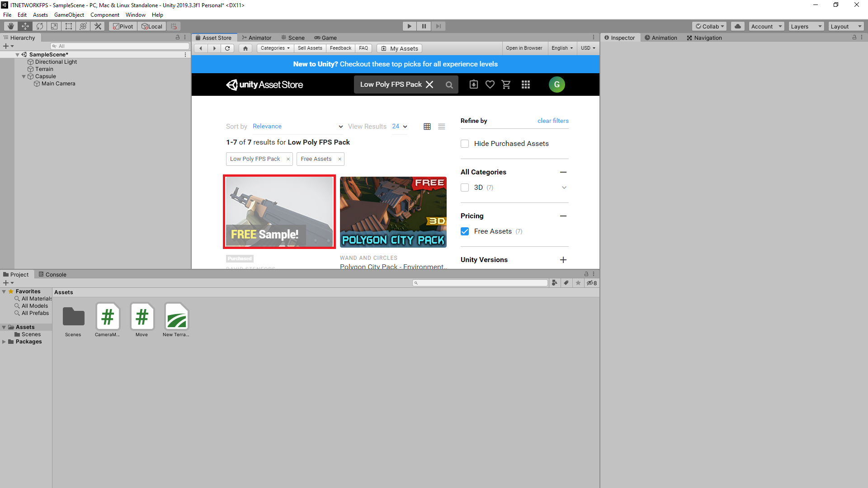Select the Rotate tool
The height and width of the screenshot is (488, 868).
click(x=39, y=26)
